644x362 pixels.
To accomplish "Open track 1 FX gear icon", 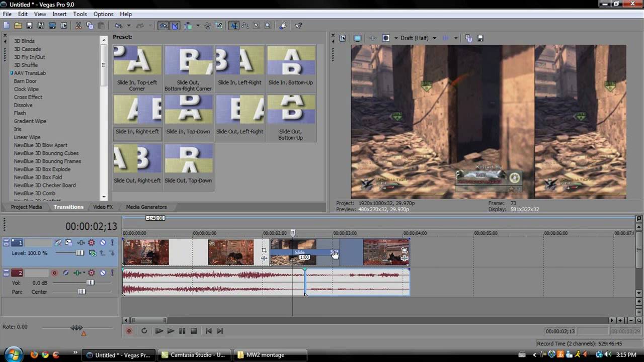I will [91, 243].
